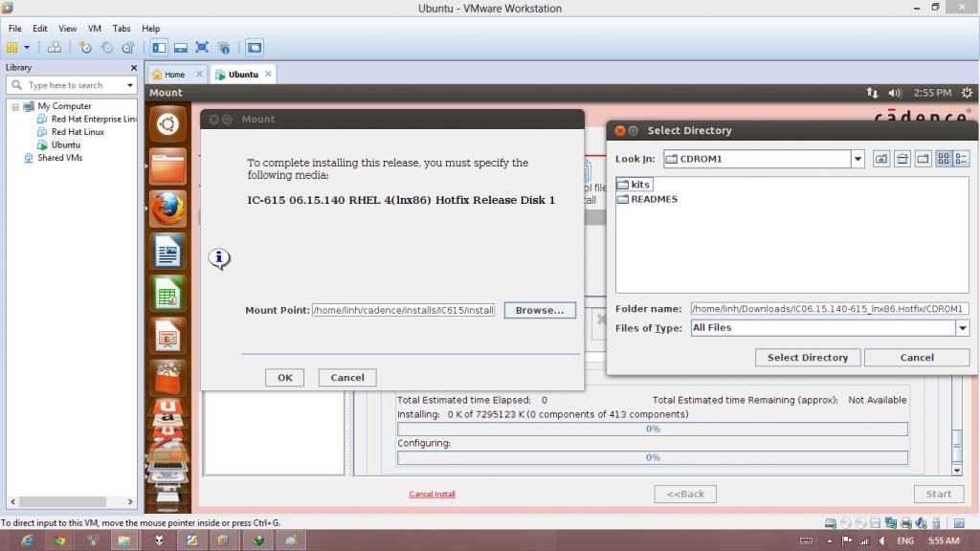
Task: Cancel the Select Directory dialog
Action: (917, 358)
